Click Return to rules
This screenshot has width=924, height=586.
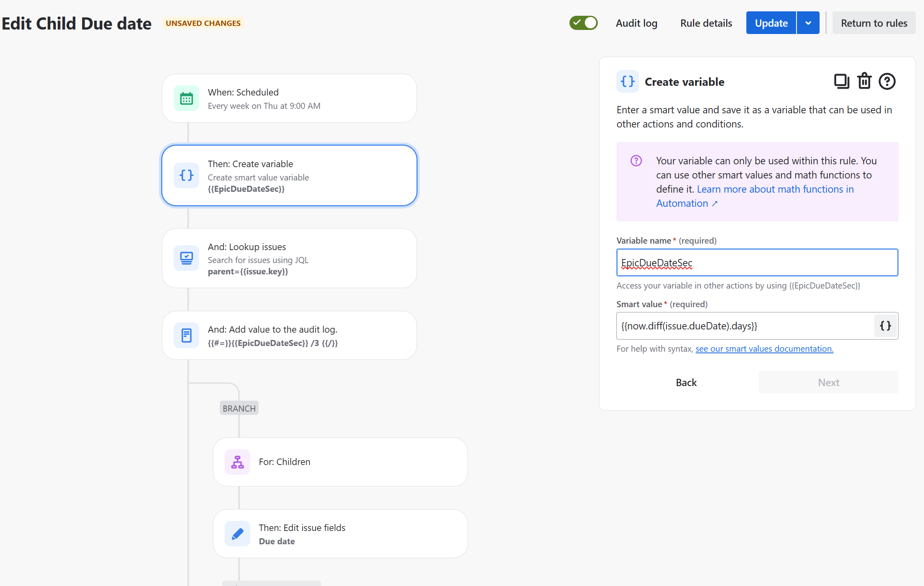874,23
